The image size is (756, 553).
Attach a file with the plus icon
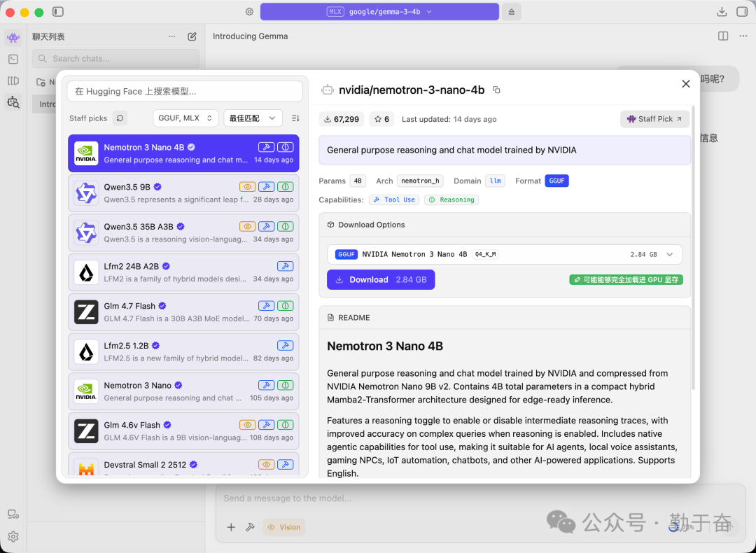point(231,527)
